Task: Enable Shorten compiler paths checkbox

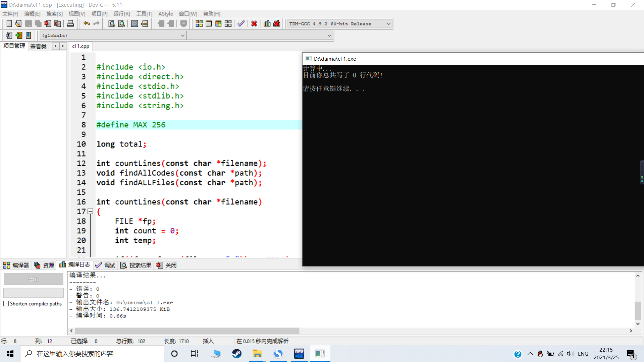Action: pyautogui.click(x=6, y=304)
